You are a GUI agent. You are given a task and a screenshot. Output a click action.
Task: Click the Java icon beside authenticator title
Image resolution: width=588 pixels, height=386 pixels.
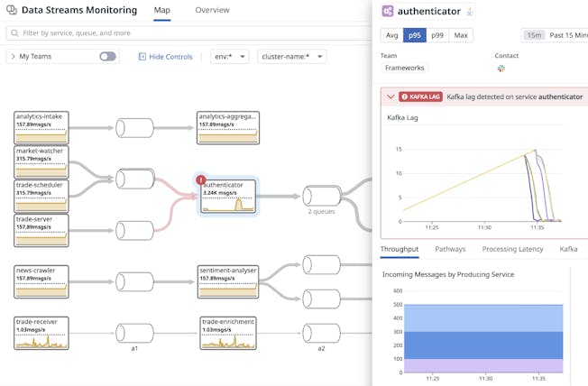tap(470, 12)
